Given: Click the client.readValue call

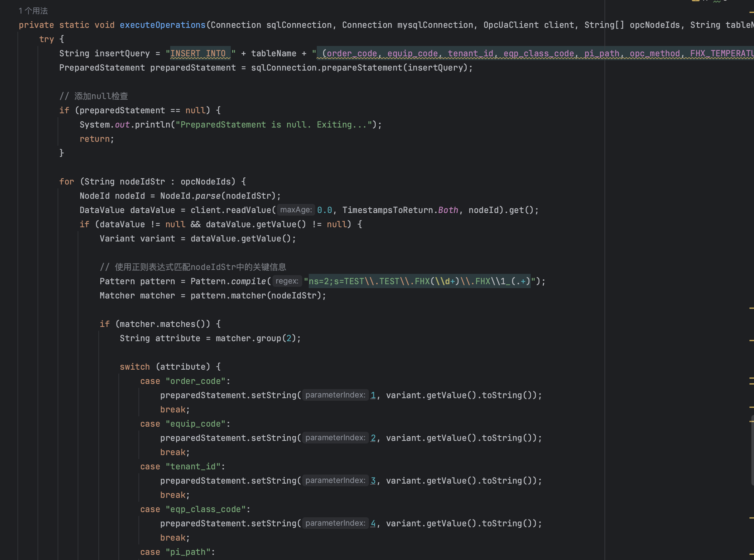Looking at the screenshot, I should [231, 210].
